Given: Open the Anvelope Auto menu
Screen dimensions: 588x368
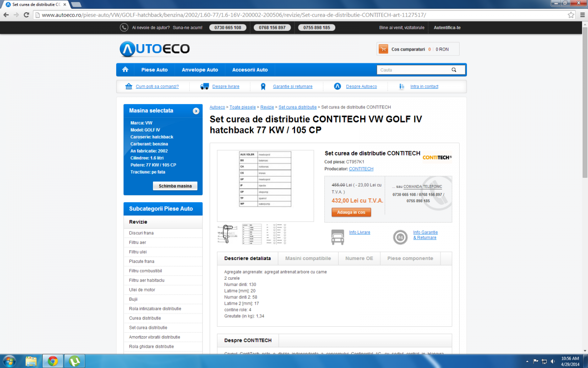Looking at the screenshot, I should (x=200, y=70).
